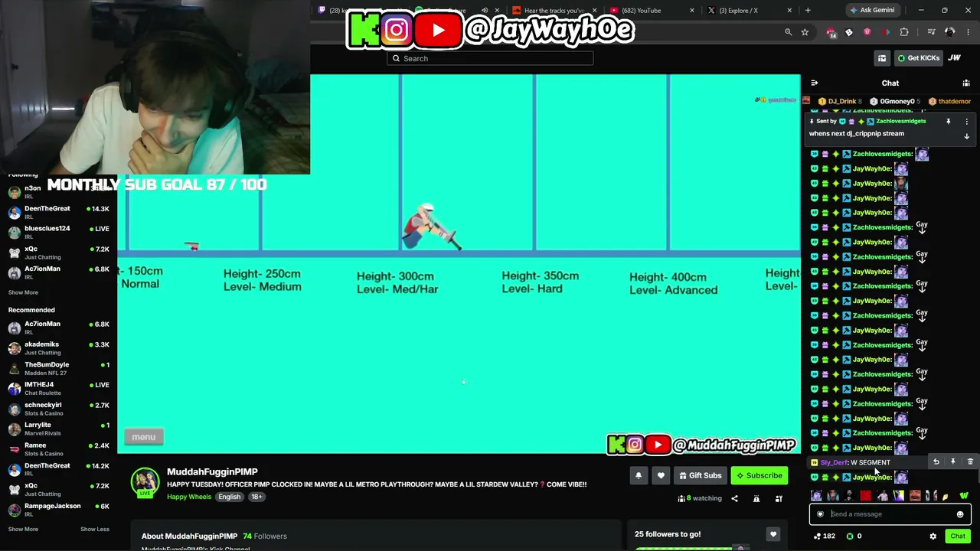Open the Chrome three-dot menu
The height and width of the screenshot is (551, 980).
969,32
